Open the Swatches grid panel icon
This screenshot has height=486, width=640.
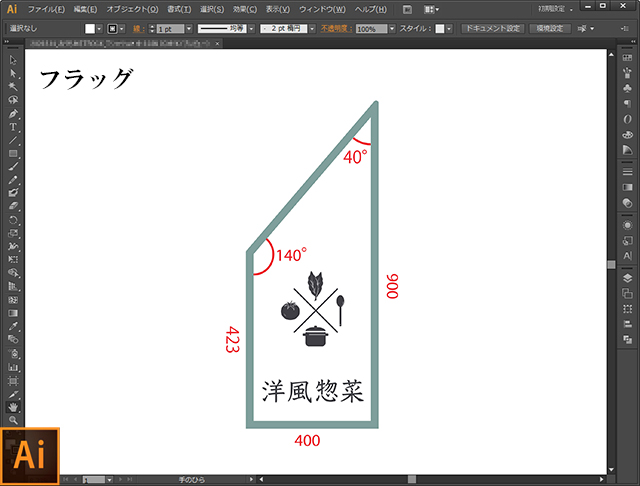[627, 58]
